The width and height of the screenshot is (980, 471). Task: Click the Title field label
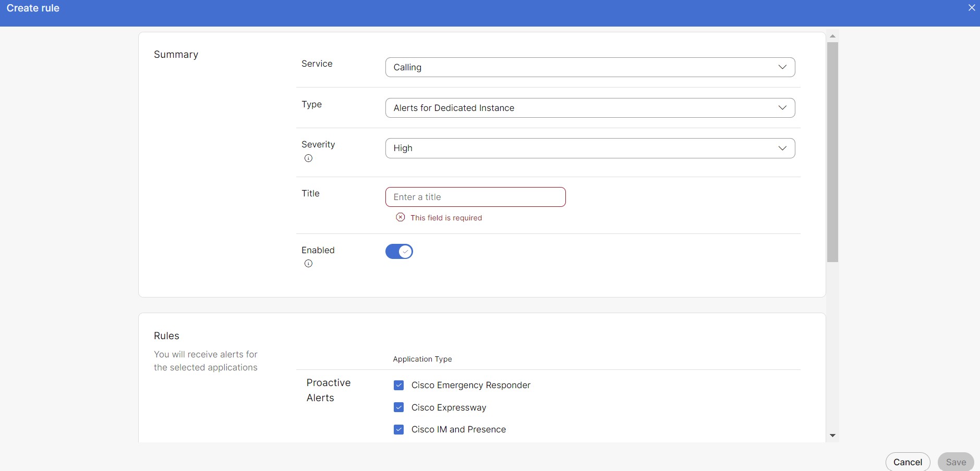pos(310,193)
